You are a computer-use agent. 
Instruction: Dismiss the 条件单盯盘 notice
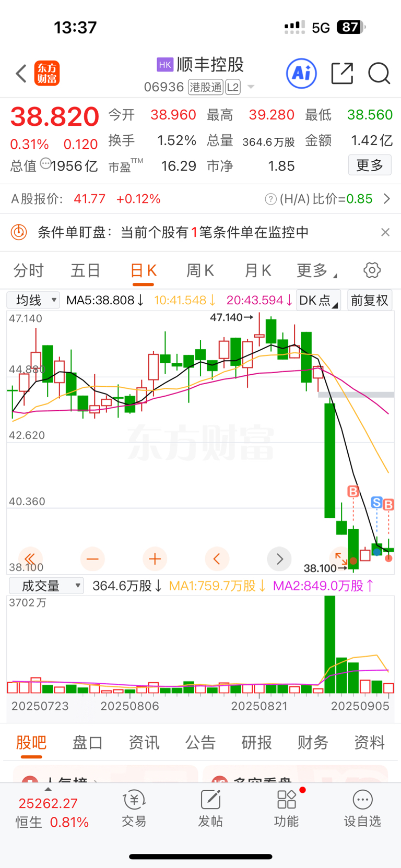pyautogui.click(x=385, y=232)
